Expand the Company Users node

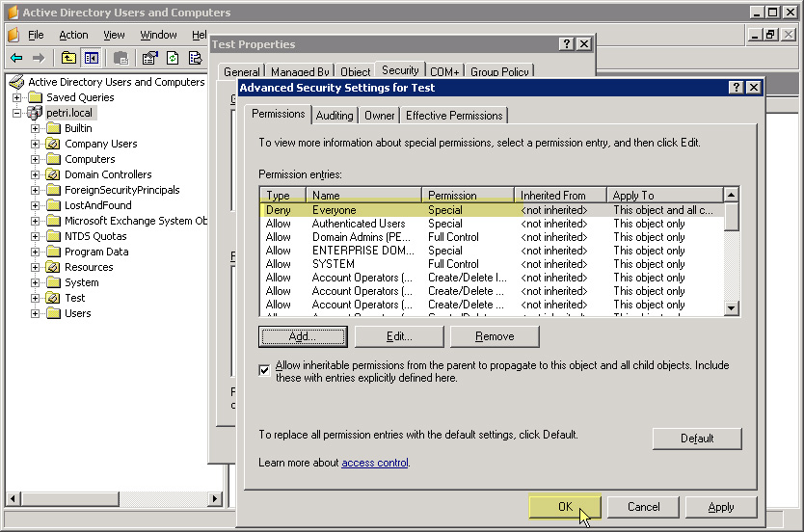35,144
